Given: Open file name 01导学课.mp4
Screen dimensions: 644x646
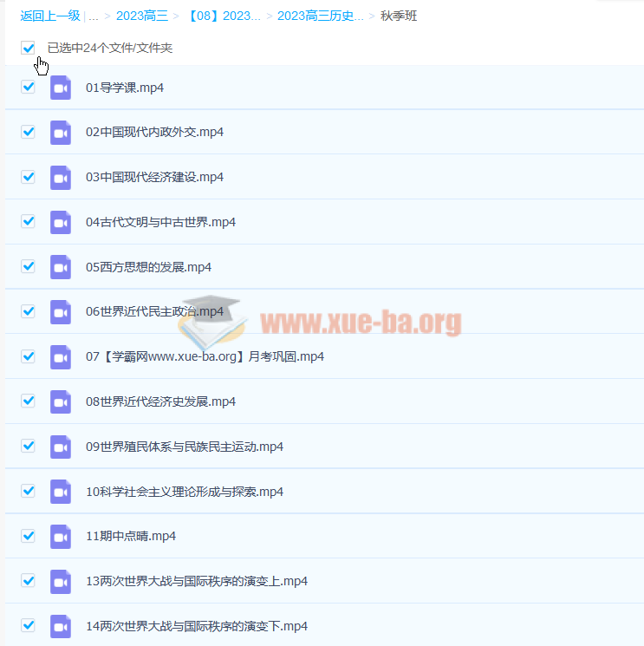Looking at the screenshot, I should click(x=125, y=88).
